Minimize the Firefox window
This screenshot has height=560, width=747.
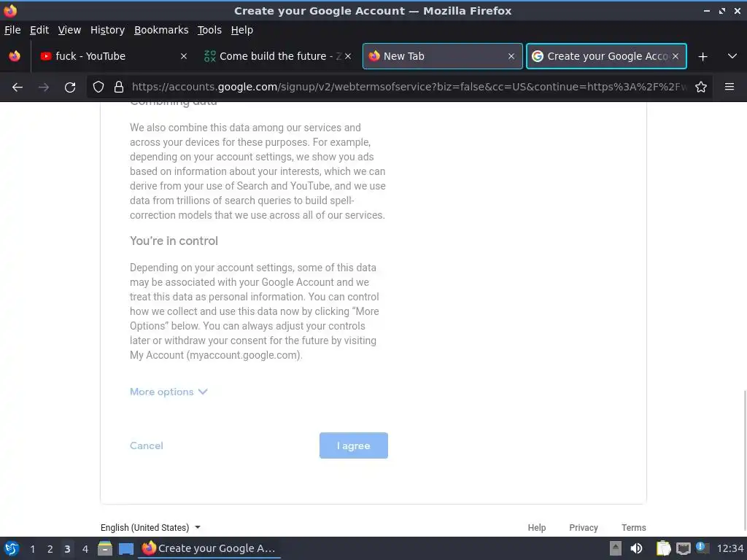707,11
